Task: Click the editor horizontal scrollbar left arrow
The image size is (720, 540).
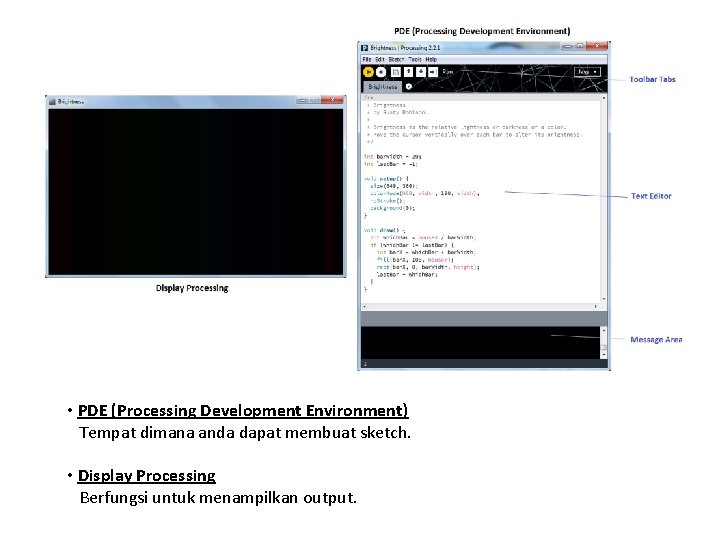Action: pos(365,306)
